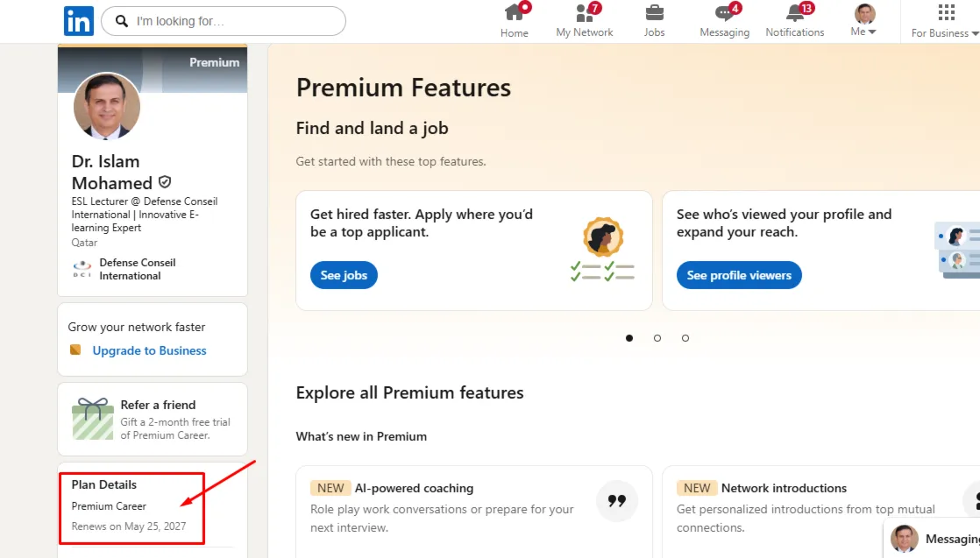This screenshot has height=558, width=980.
Task: Click the gift box icon
Action: (x=93, y=419)
